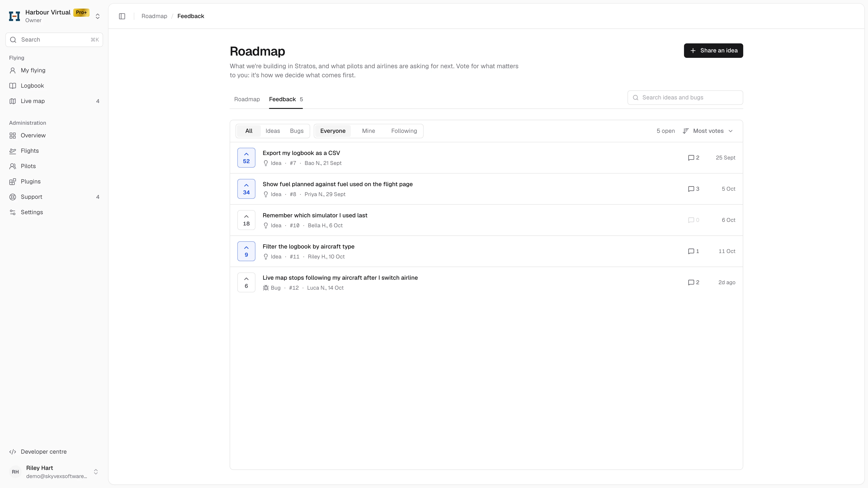The width and height of the screenshot is (868, 488).
Task: Upvote the Live map stops following bug
Action: [246, 283]
